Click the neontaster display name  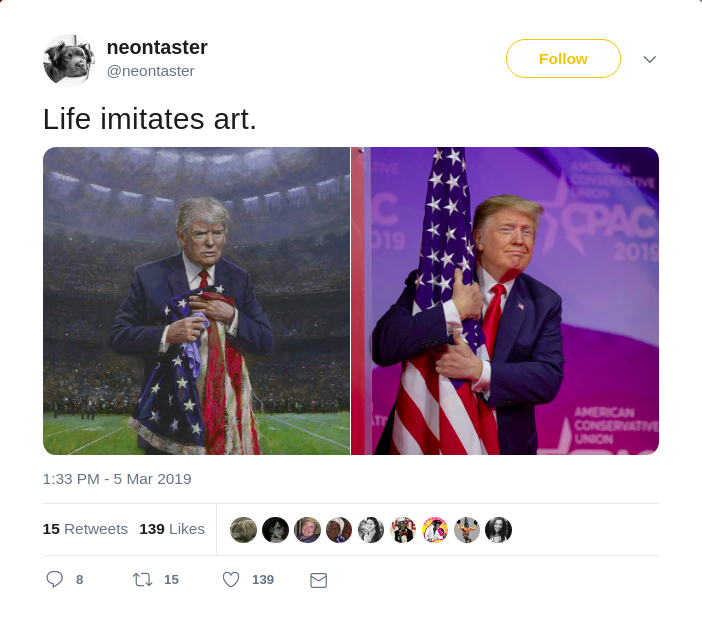(x=157, y=47)
